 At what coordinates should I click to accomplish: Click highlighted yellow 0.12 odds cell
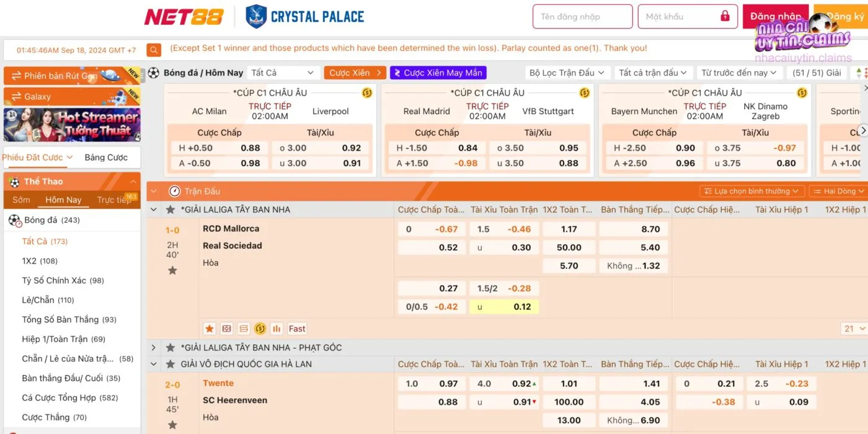(504, 306)
